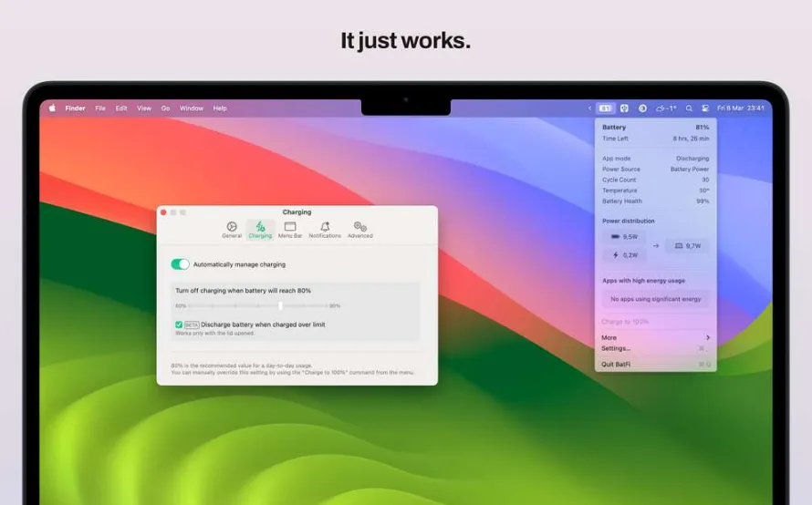Click the laptop icon beside 9,7W

[679, 246]
